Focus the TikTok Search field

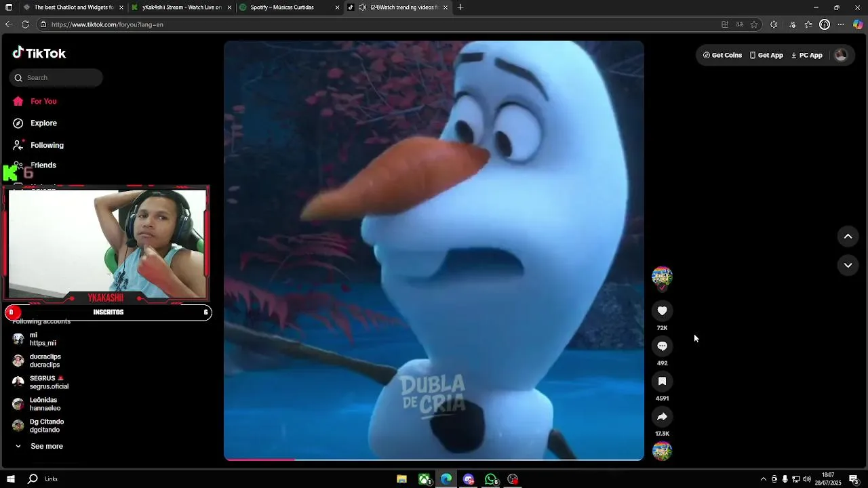(x=56, y=78)
